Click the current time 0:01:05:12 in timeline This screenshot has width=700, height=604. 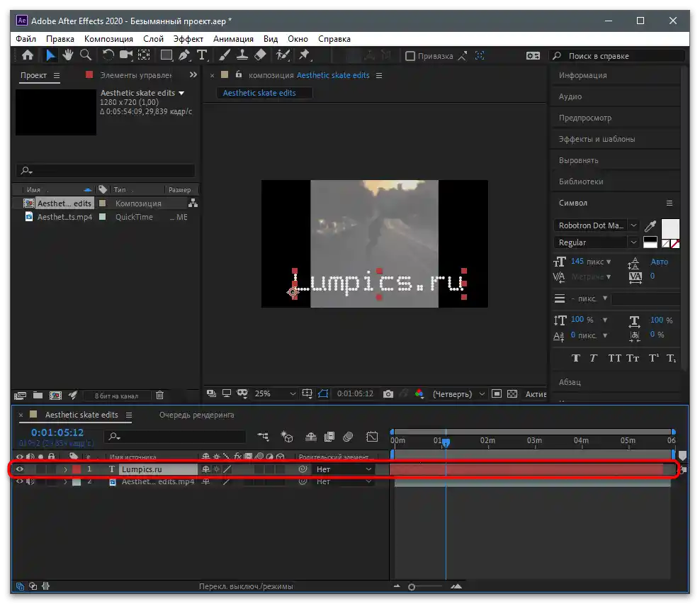[x=57, y=432]
